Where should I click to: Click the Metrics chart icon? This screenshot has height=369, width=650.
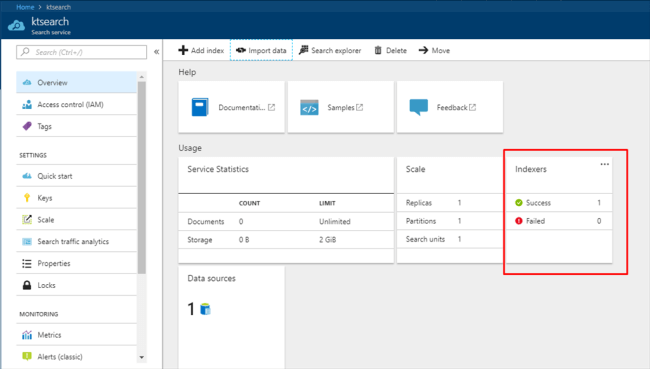[27, 335]
